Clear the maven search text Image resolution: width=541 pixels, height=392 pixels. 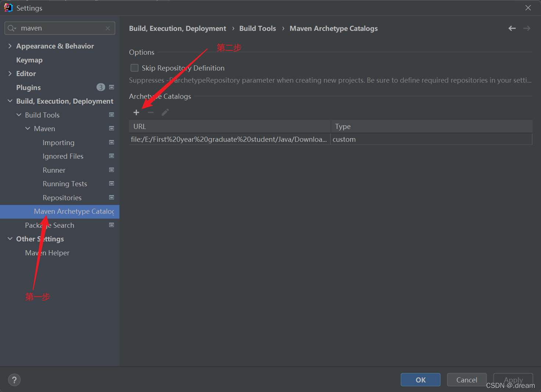click(x=108, y=28)
